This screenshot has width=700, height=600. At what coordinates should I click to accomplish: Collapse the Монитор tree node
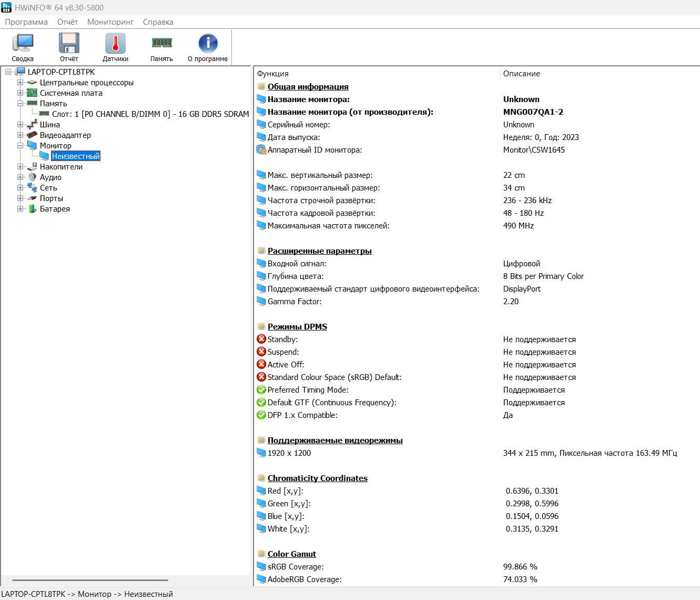point(20,146)
